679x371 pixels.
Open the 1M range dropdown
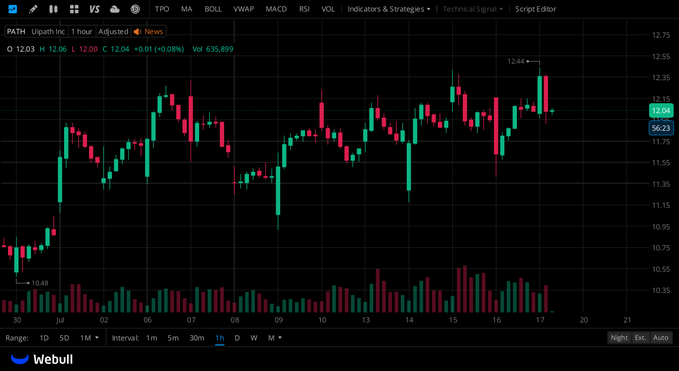[89, 338]
